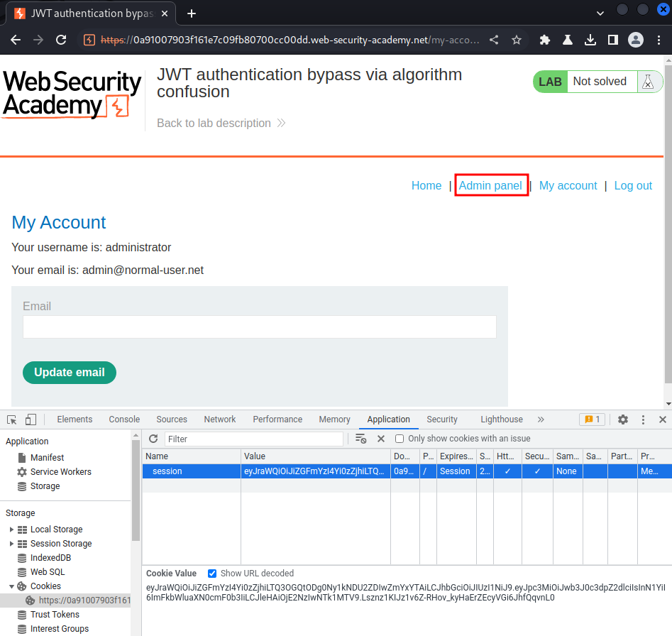Expand the Session Storage tree node

11,544
